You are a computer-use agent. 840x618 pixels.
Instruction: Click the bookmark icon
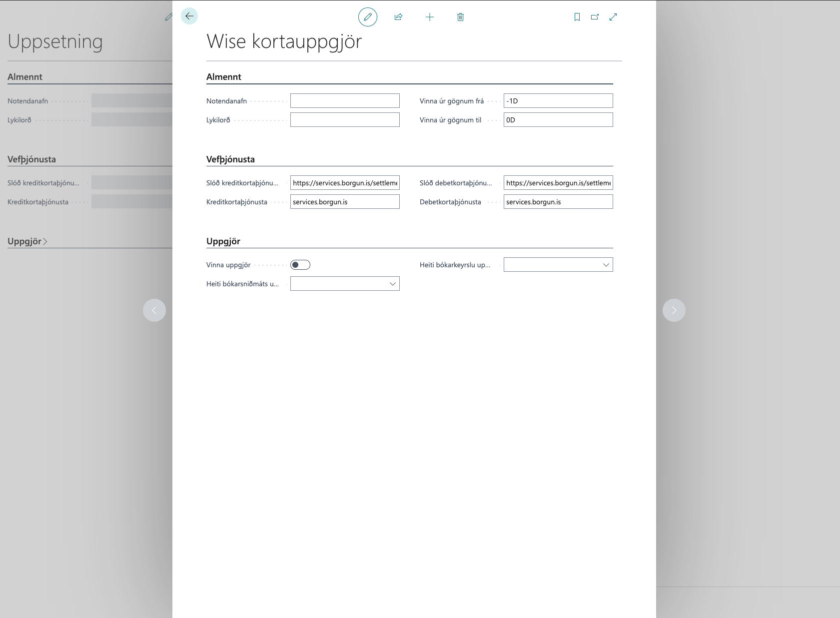(577, 17)
